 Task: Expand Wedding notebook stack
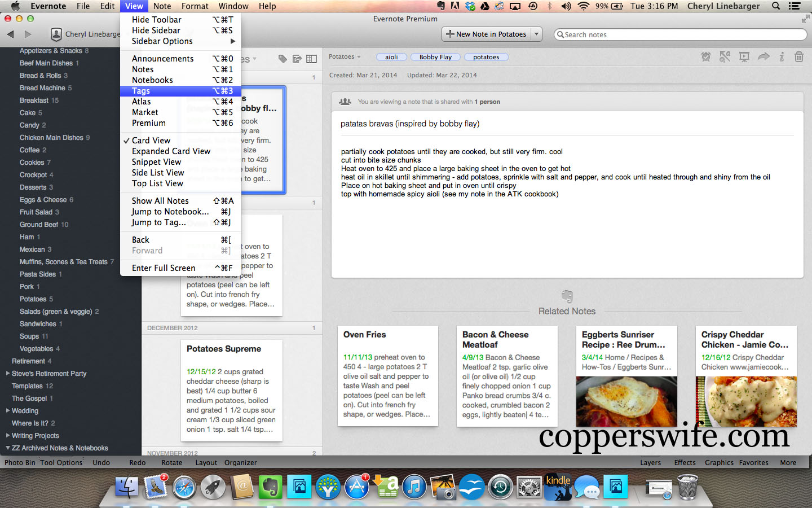(x=8, y=410)
